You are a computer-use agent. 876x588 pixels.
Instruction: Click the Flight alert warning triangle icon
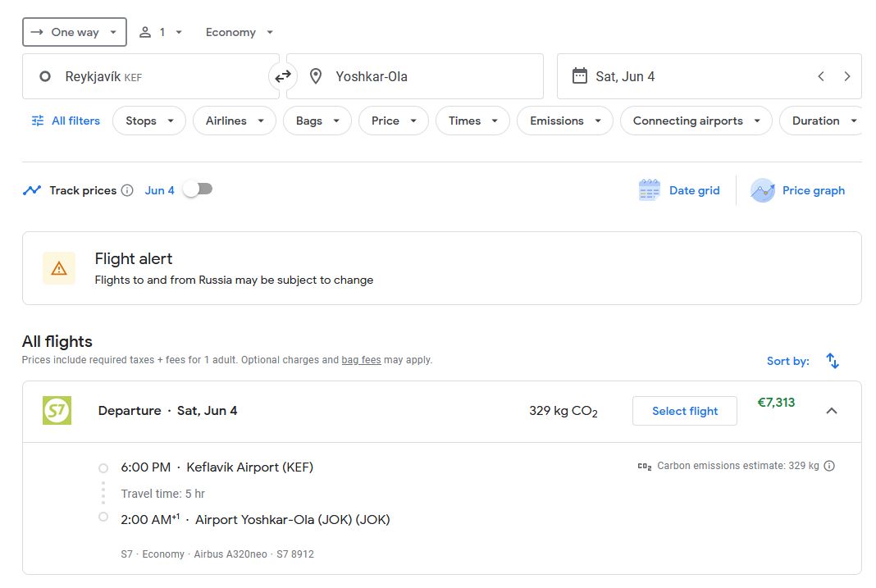59,269
